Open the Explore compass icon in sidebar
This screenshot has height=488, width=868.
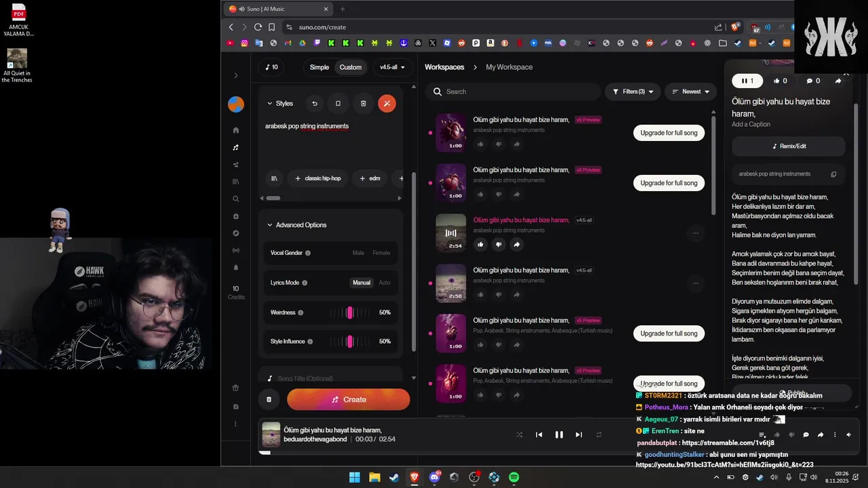click(x=236, y=233)
